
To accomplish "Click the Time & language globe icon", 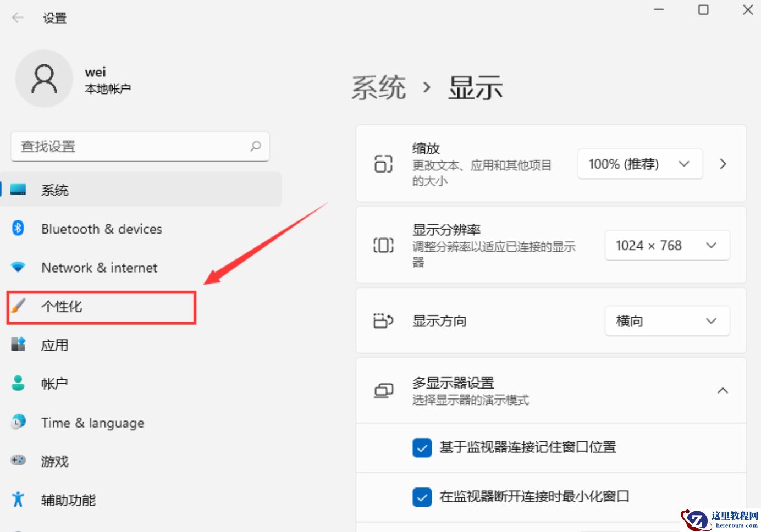I will [x=18, y=422].
